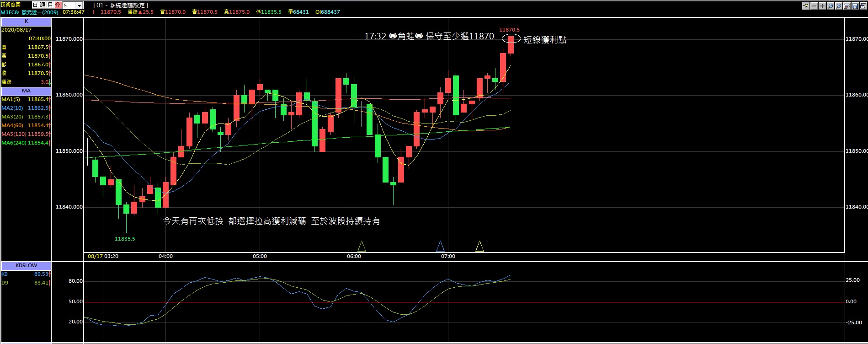The height and width of the screenshot is (344, 868).
Task: Open the minute interval dropdown arrow
Action: click(x=79, y=5)
